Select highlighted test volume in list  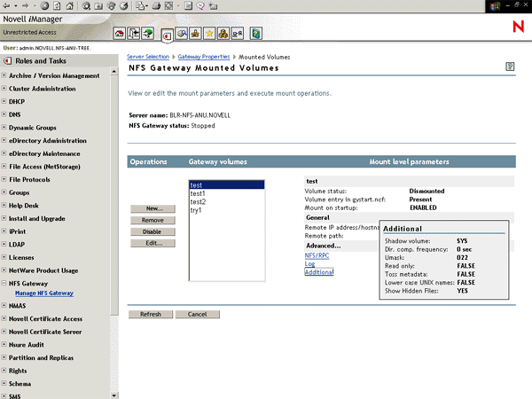(227, 185)
